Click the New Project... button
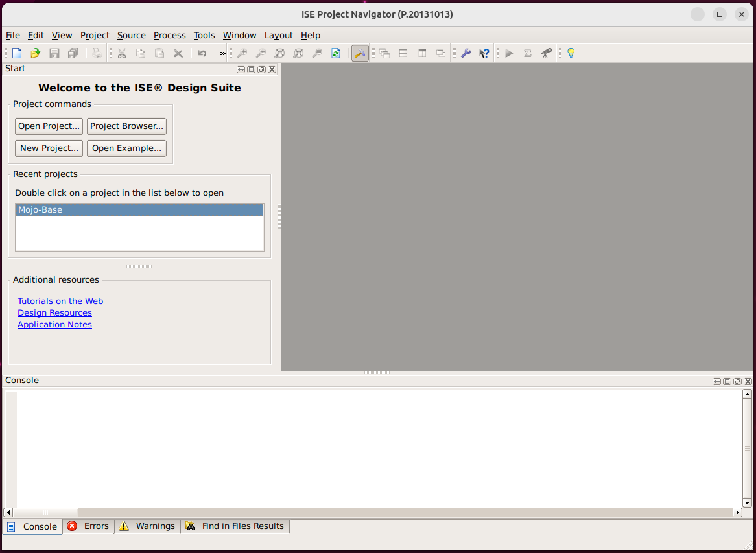 [x=49, y=148]
